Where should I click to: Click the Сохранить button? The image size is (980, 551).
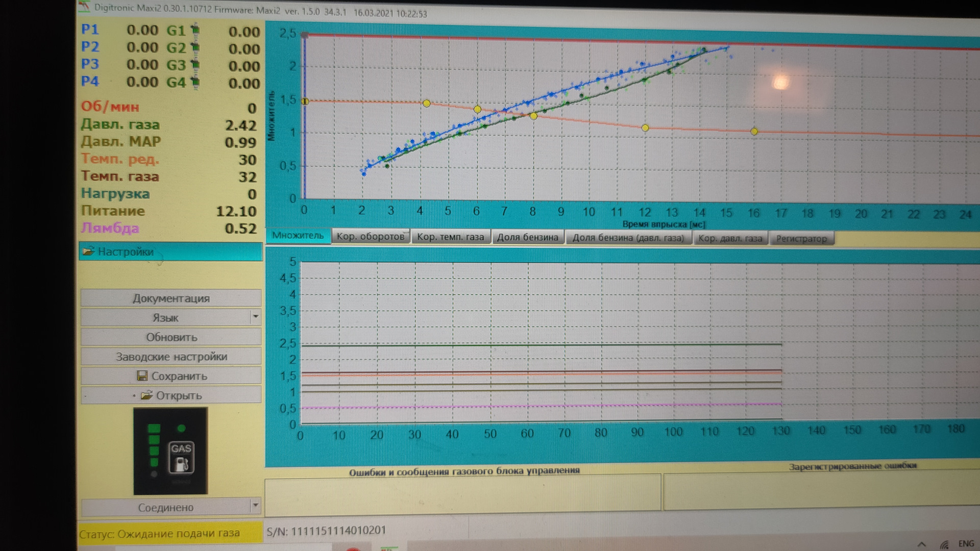pos(171,376)
